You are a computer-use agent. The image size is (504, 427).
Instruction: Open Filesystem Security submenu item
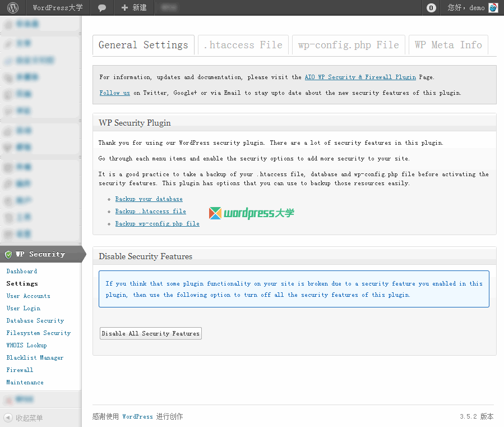(x=39, y=333)
